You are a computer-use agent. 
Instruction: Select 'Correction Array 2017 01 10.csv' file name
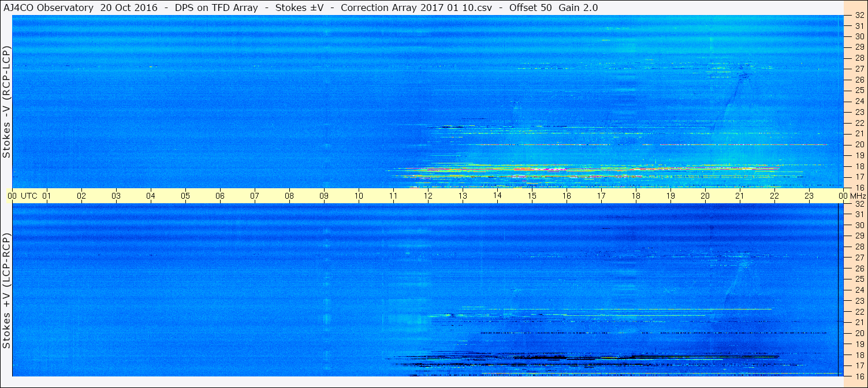tap(416, 8)
